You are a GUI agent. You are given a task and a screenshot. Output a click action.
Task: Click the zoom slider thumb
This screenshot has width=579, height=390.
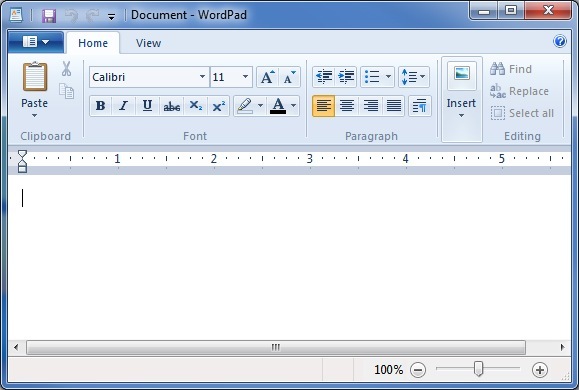click(478, 369)
